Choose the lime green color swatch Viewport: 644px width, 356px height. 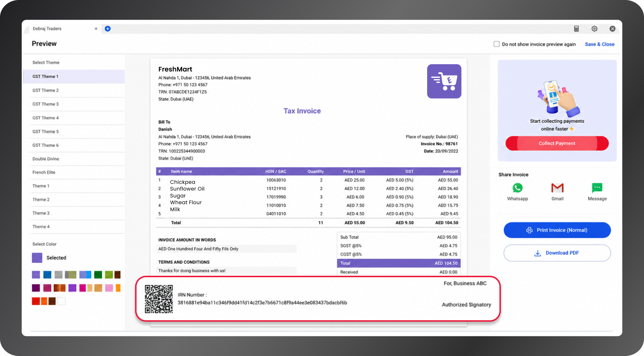coord(109,275)
